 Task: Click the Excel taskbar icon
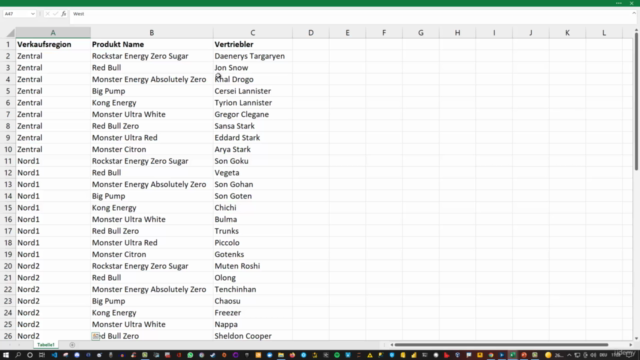[512, 355]
